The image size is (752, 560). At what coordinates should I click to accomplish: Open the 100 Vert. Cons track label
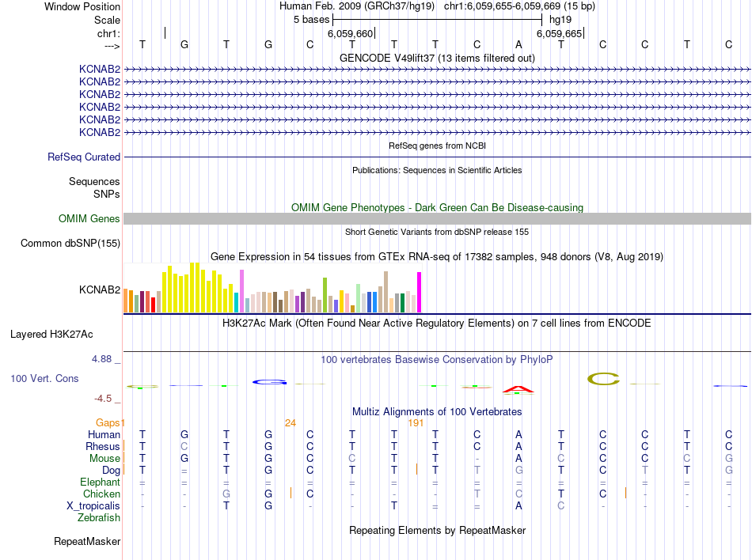[x=44, y=378]
